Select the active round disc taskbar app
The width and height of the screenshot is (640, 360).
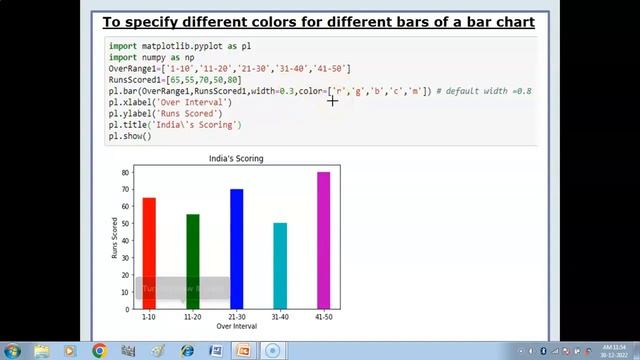tap(273, 351)
